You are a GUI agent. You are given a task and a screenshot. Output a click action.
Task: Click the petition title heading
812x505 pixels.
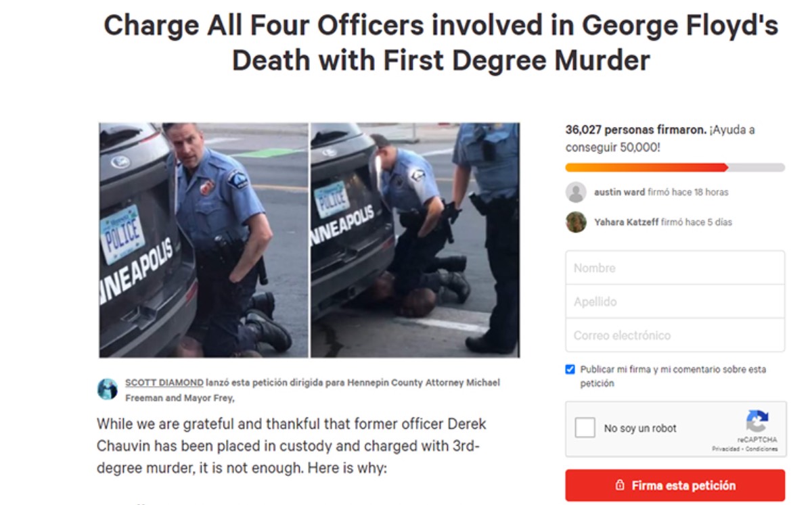click(x=441, y=43)
